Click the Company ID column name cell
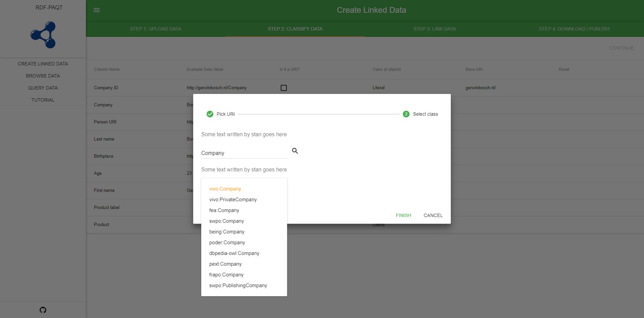 (106, 88)
